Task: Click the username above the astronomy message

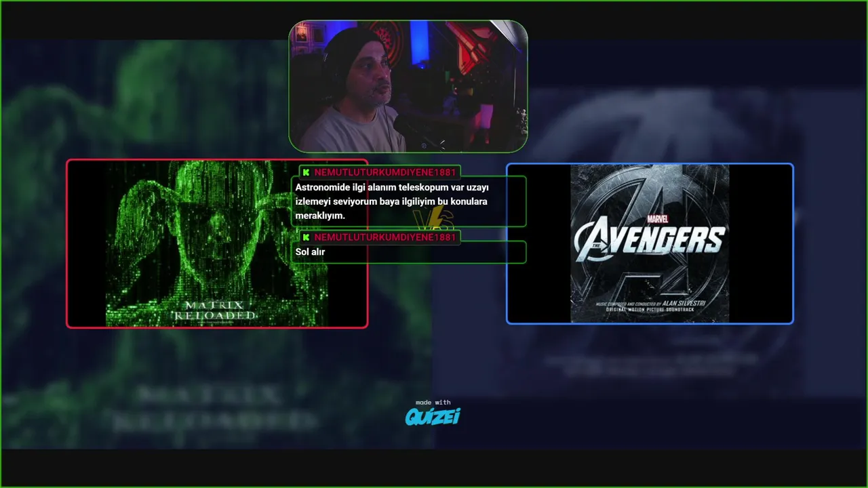Action: click(384, 172)
